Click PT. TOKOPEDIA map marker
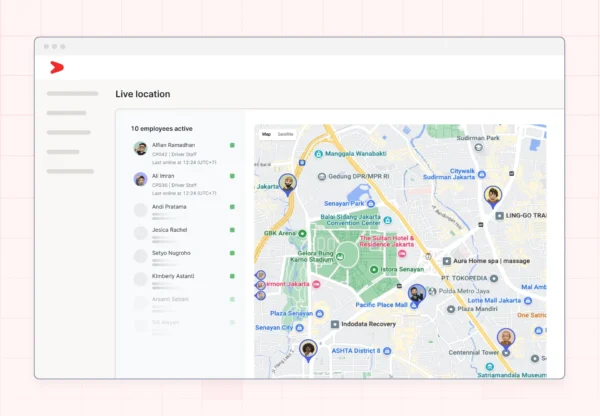600x416 pixels. point(494,278)
